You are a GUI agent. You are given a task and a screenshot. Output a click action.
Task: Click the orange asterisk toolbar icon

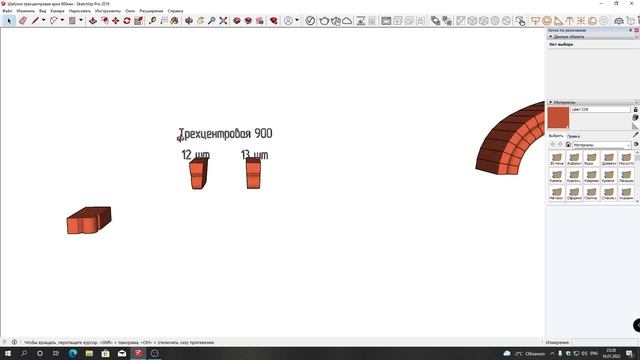[x=581, y=20]
